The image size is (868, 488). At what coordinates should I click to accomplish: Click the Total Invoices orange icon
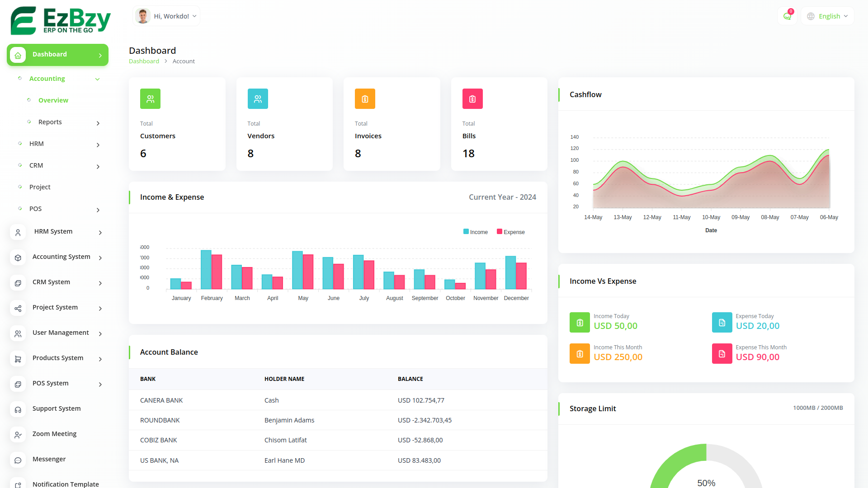click(x=365, y=99)
